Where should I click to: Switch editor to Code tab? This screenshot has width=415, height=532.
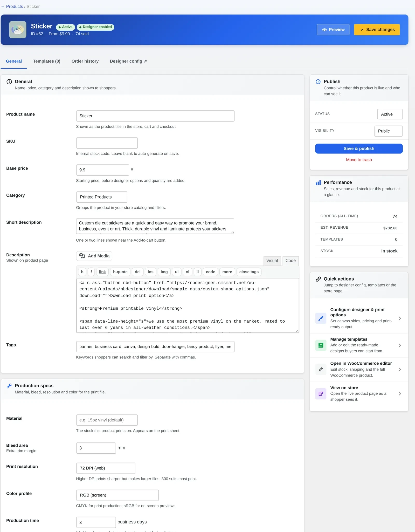[290, 261]
